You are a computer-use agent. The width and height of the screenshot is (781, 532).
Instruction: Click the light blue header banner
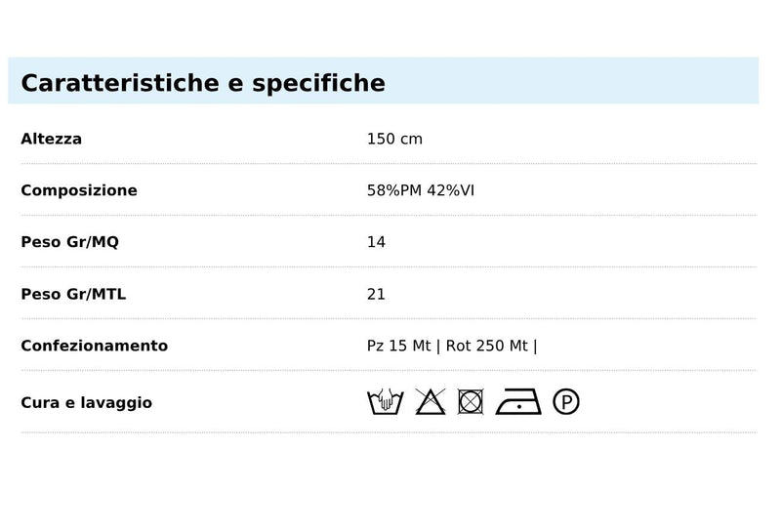(384, 81)
